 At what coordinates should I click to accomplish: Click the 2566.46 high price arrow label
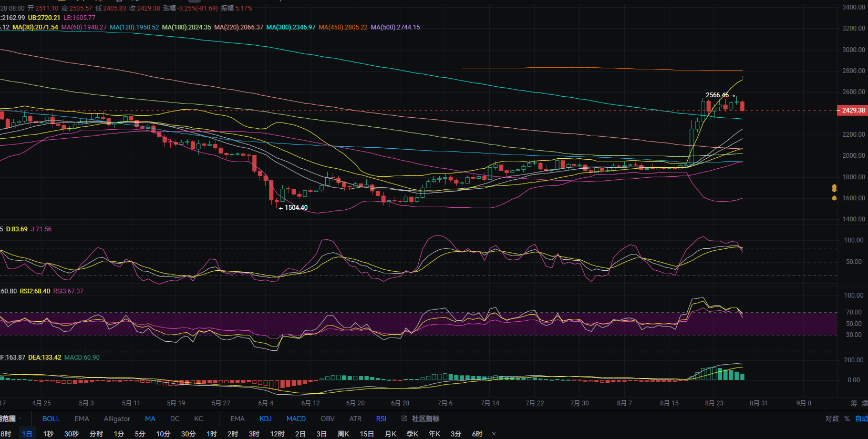(x=720, y=95)
